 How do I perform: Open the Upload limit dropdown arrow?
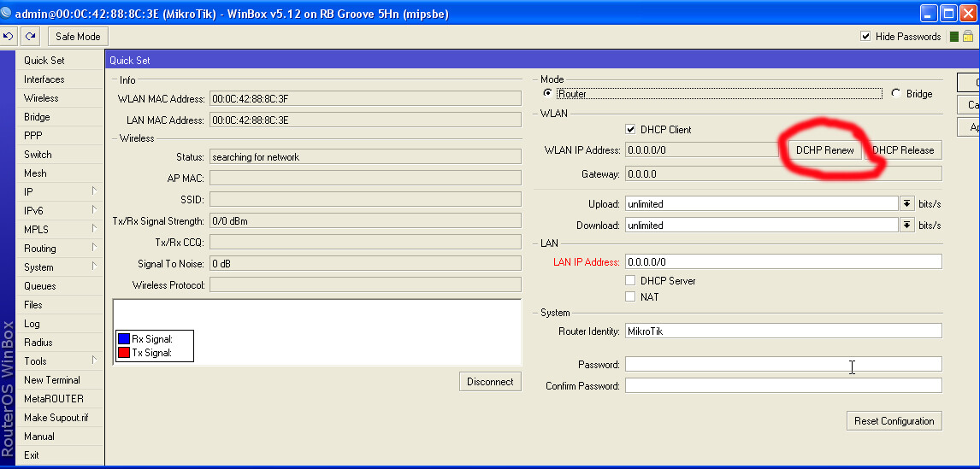click(x=906, y=203)
